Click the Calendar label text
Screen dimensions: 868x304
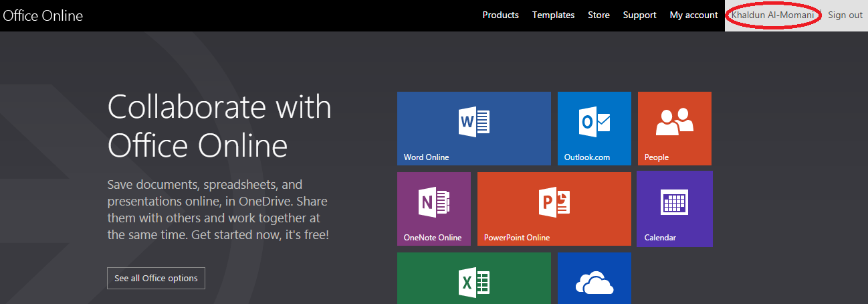pyautogui.click(x=660, y=238)
